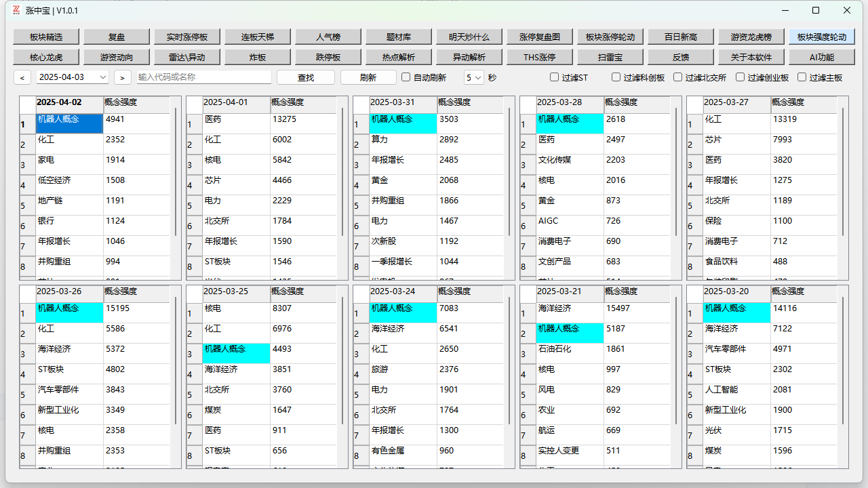Open the 游资龙虎榜 list

[x=750, y=36]
